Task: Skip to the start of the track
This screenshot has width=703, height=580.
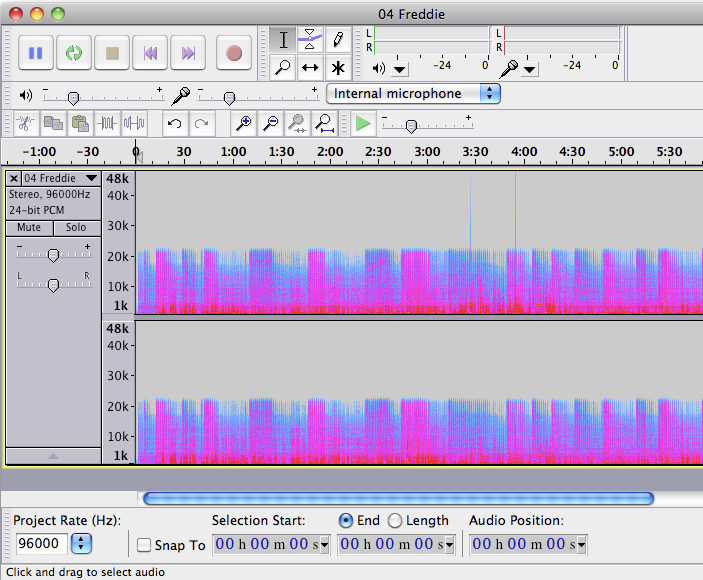Action: 150,53
